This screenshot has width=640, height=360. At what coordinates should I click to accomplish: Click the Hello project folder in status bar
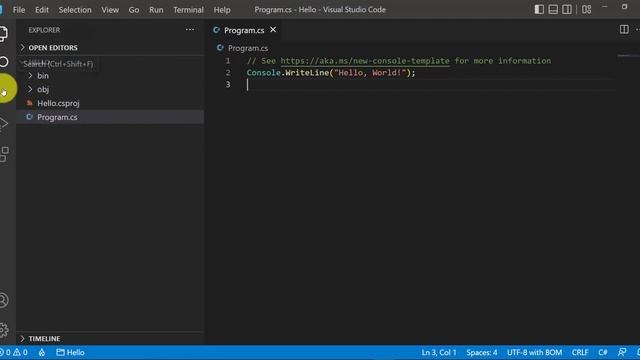70,352
